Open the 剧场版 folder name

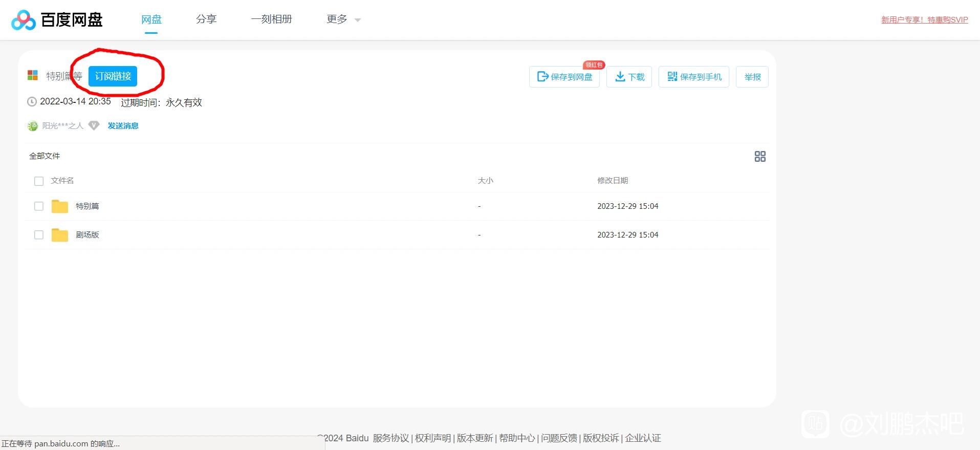coord(88,235)
